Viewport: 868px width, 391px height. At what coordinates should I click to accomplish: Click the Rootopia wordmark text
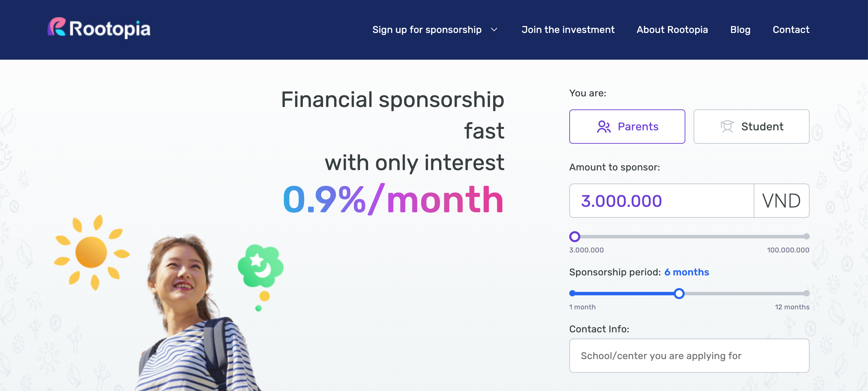(110, 29)
